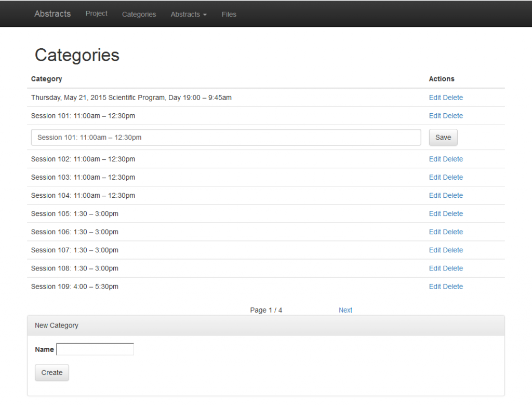Edit Session 102
Image resolution: width=532 pixels, height=406 pixels.
[x=435, y=159]
